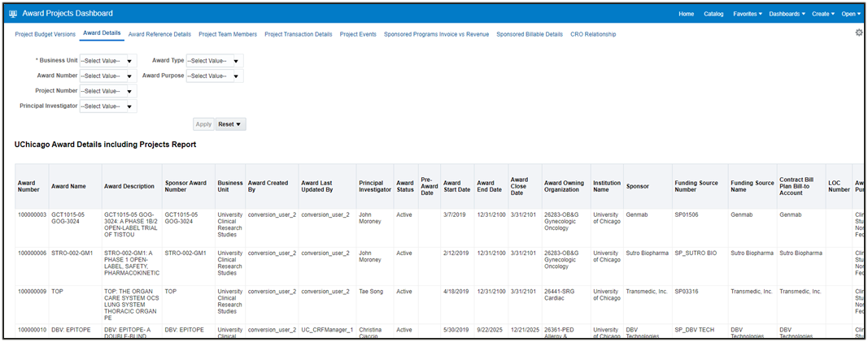Expand the Open menu
Viewport: 868px width, 342px height.
tap(852, 14)
